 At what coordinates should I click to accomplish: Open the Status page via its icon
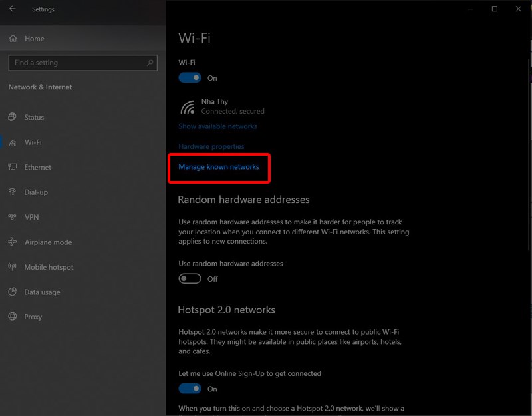click(x=12, y=117)
